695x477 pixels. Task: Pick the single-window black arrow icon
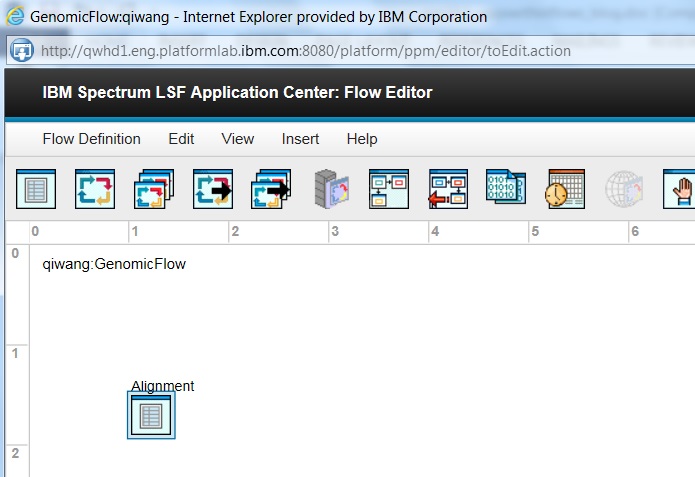(x=213, y=189)
